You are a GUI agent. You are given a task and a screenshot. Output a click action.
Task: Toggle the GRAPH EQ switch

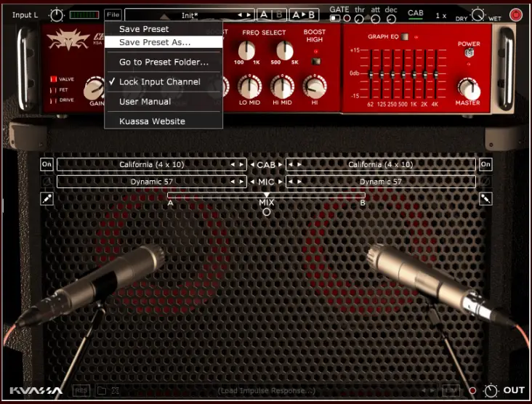click(x=404, y=36)
